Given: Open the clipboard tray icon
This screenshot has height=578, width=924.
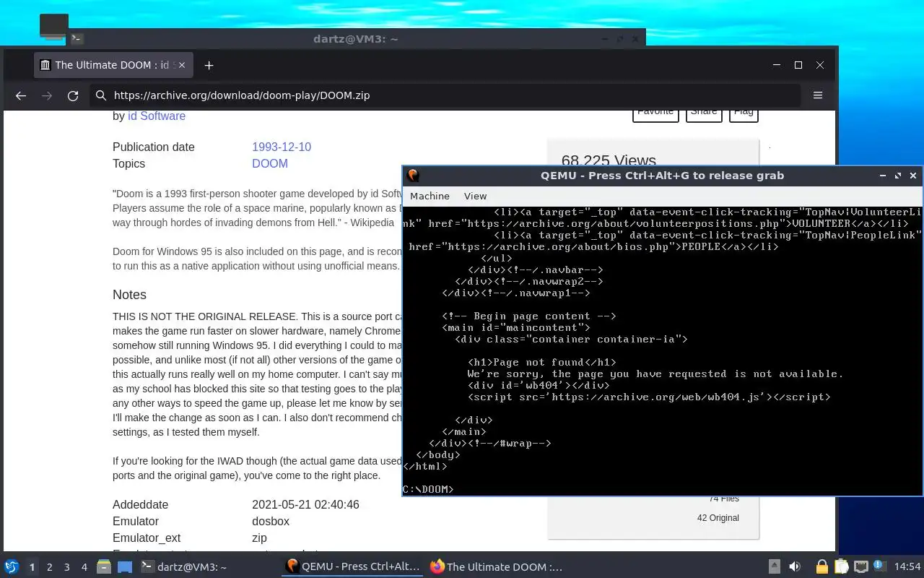Looking at the screenshot, I should tap(841, 567).
